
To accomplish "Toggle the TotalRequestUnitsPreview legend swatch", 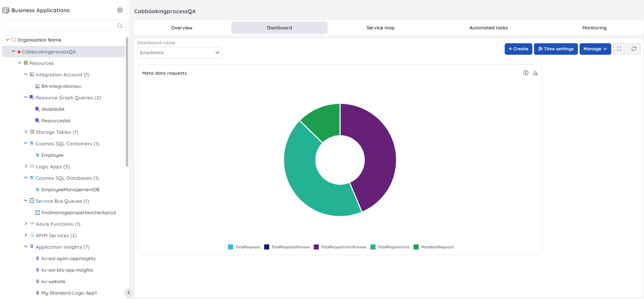I will (x=316, y=247).
